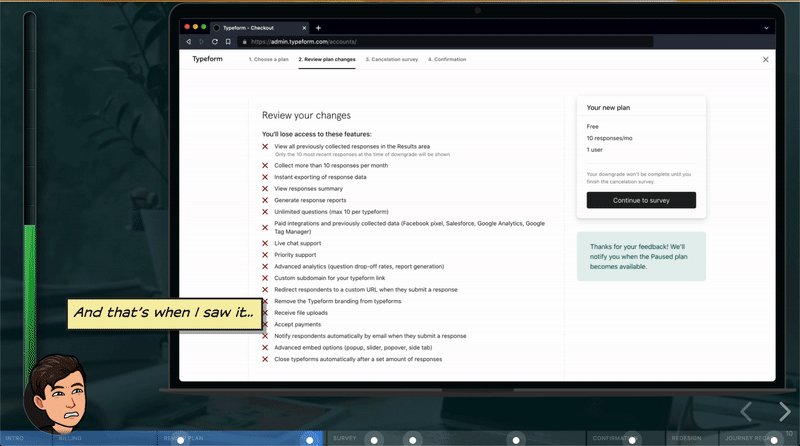This screenshot has height=446, width=800.
Task: Click the red X next to Unlimited questions
Action: pos(265,212)
